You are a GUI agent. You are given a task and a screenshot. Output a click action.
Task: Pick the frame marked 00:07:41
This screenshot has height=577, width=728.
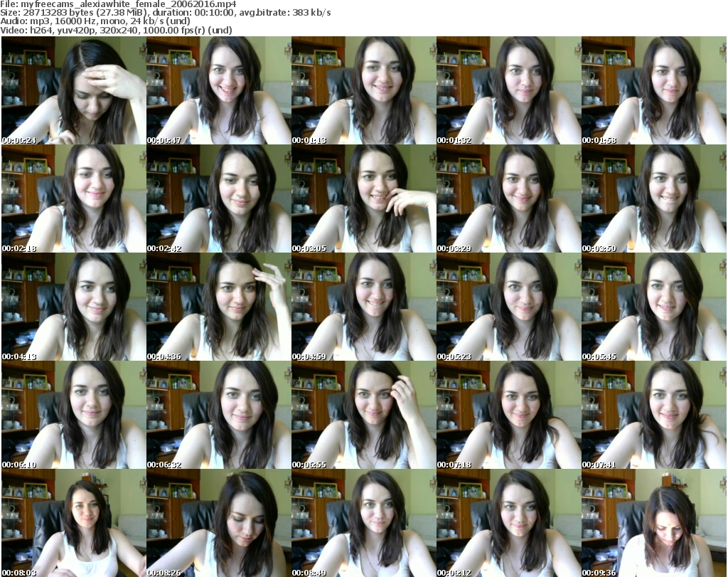coord(654,415)
